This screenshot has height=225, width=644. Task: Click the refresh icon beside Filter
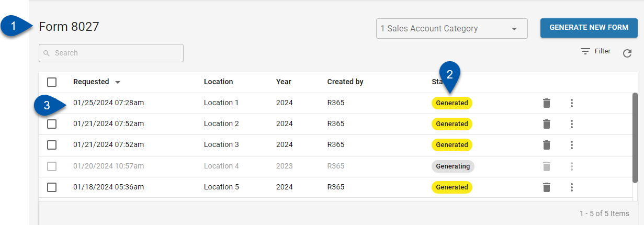[627, 53]
